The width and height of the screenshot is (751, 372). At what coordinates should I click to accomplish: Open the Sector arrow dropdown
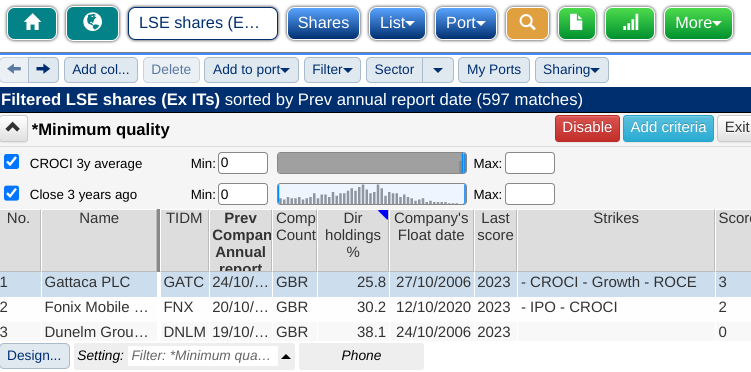point(438,70)
